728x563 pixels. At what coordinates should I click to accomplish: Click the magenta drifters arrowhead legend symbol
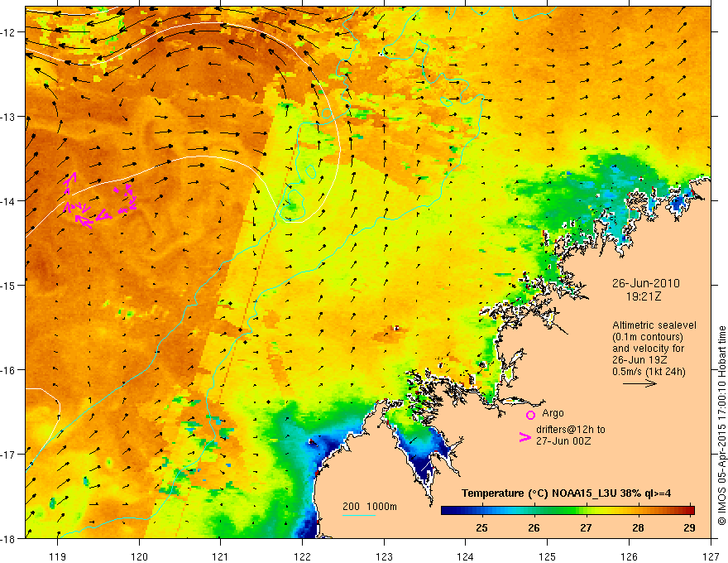pyautogui.click(x=525, y=437)
